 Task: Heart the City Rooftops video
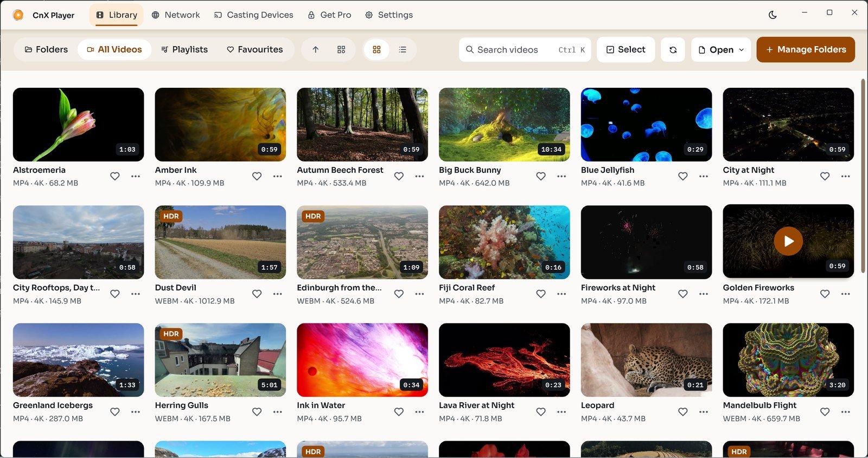[x=115, y=294]
